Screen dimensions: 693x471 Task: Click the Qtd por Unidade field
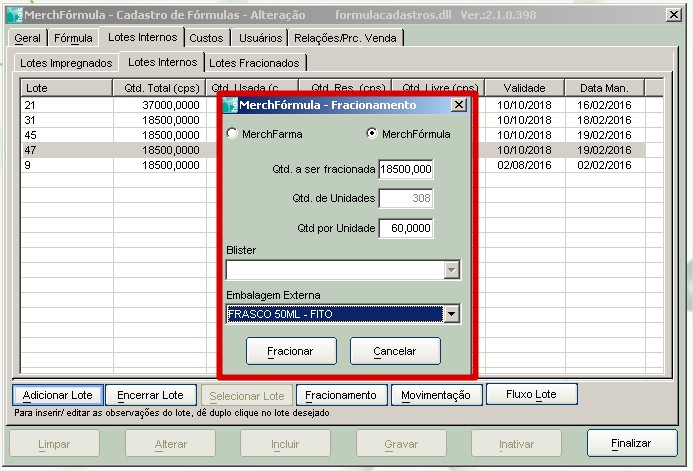(406, 228)
